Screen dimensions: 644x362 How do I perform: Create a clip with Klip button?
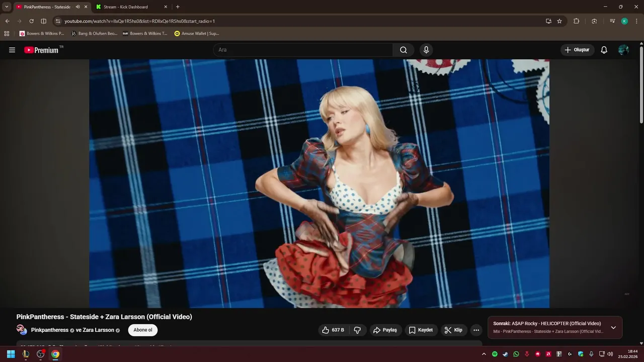(454, 330)
